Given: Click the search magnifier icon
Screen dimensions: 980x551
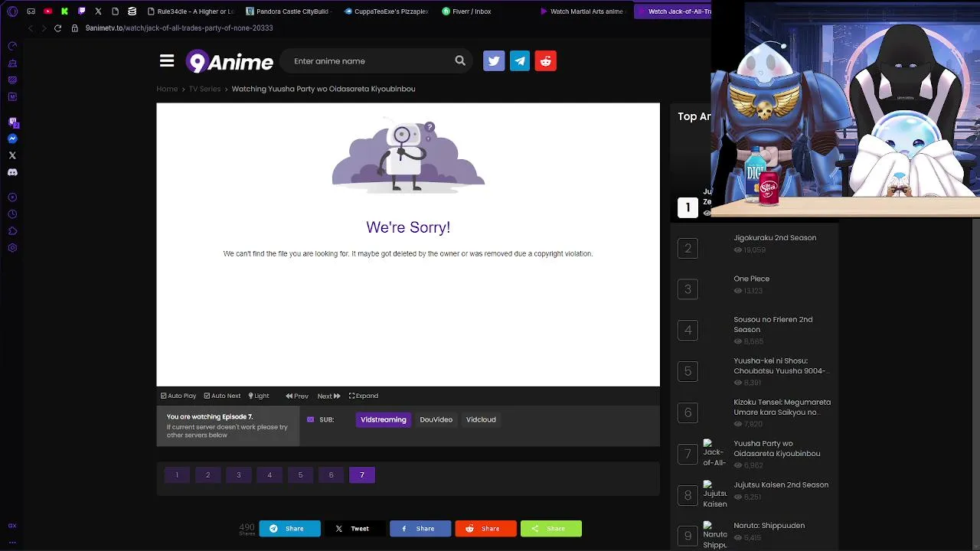Looking at the screenshot, I should (x=460, y=61).
